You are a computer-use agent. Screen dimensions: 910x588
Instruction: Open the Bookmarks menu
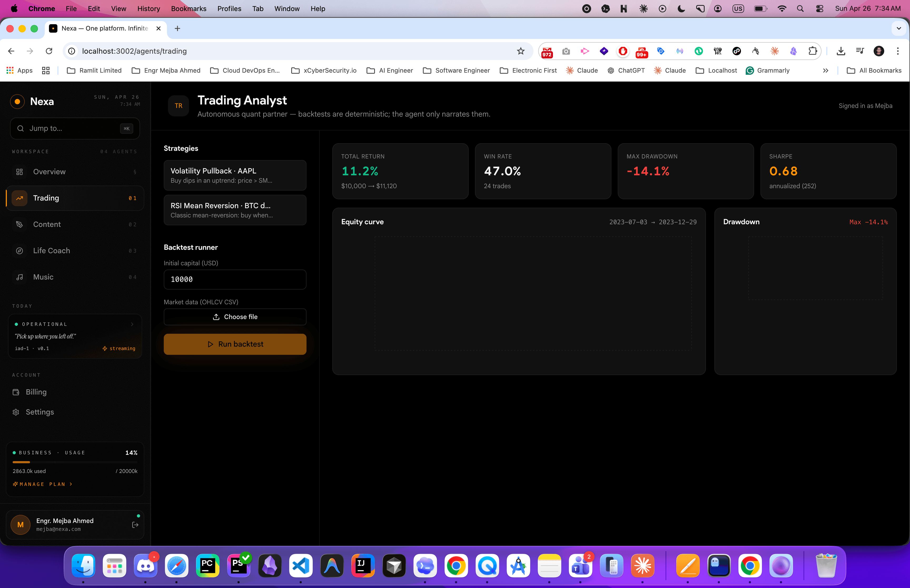point(189,8)
